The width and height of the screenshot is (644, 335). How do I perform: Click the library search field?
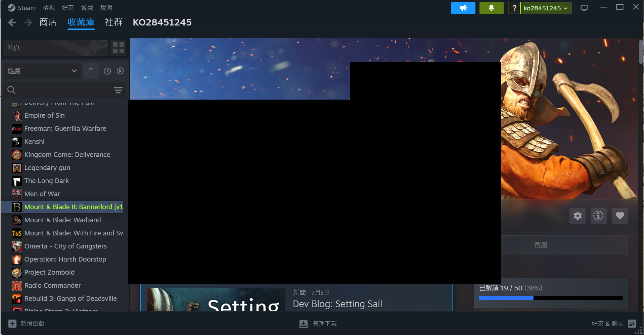coord(60,90)
